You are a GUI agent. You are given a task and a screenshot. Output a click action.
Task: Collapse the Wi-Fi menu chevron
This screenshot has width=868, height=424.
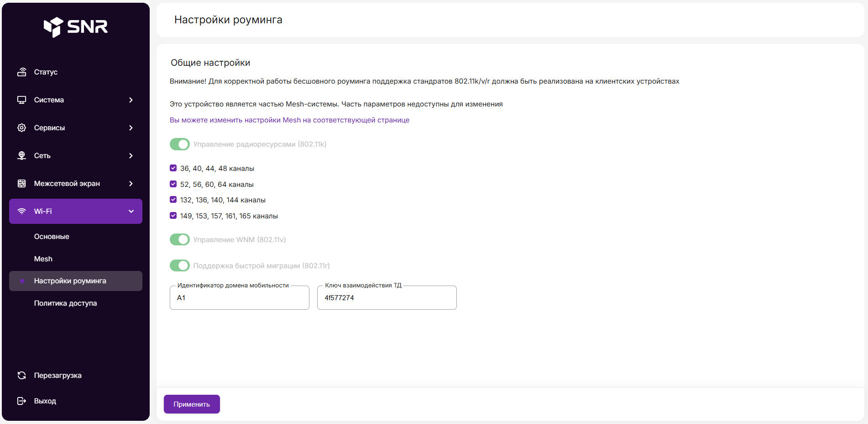pyautogui.click(x=131, y=212)
